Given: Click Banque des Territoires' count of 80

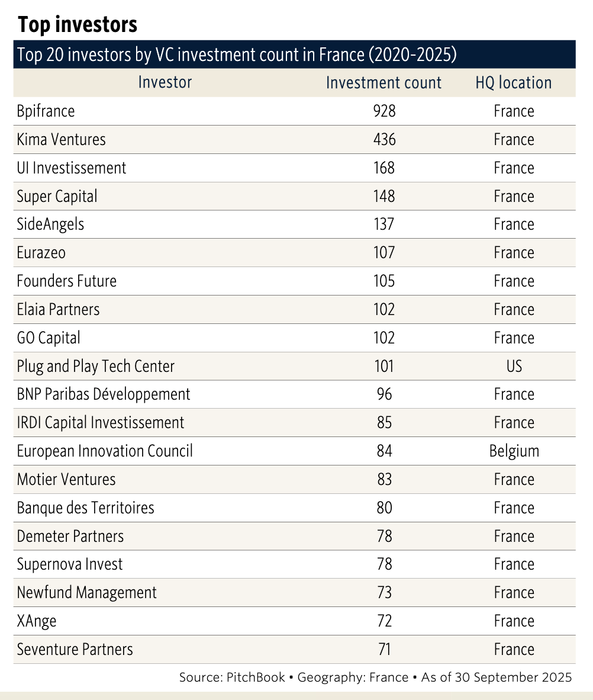Looking at the screenshot, I should click(384, 508).
